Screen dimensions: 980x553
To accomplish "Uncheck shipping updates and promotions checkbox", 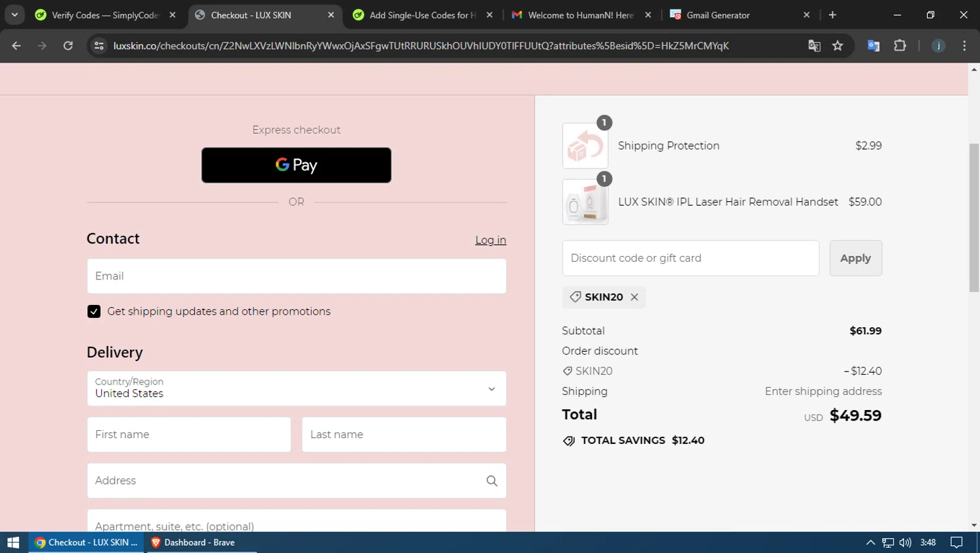I will [x=94, y=311].
